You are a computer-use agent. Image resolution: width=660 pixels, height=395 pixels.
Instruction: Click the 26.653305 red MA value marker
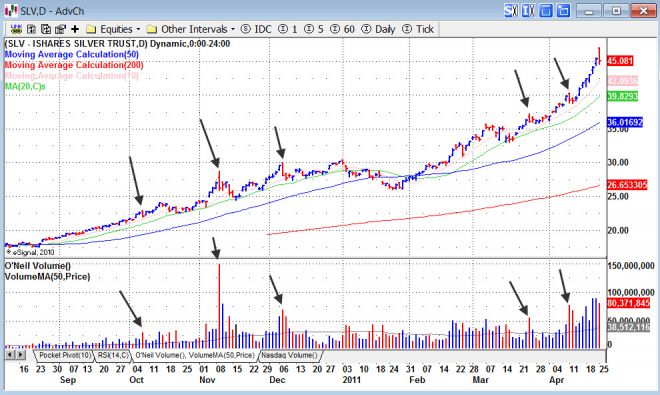point(627,184)
